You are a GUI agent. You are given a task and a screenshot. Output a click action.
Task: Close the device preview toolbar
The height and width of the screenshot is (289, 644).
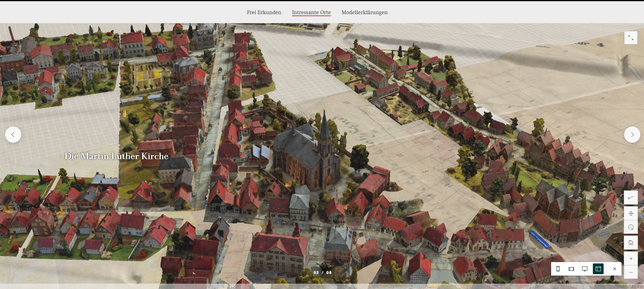click(614, 269)
